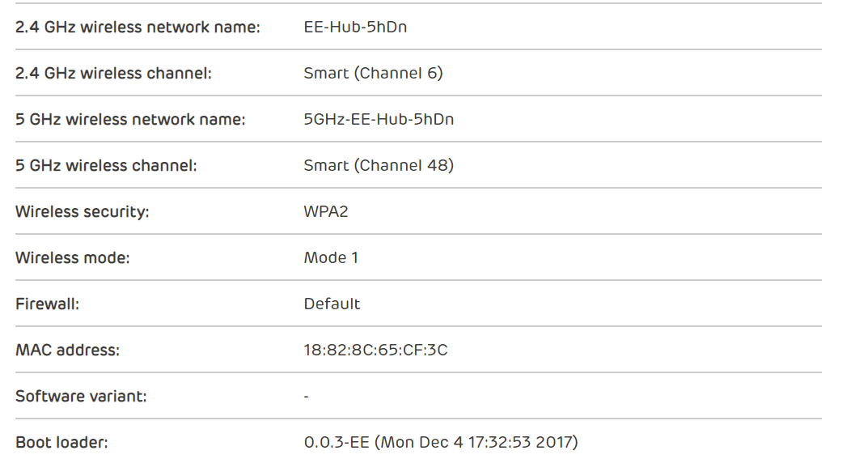
Task: Click the 2.4 GHz wireless network name label
Action: coord(138,27)
